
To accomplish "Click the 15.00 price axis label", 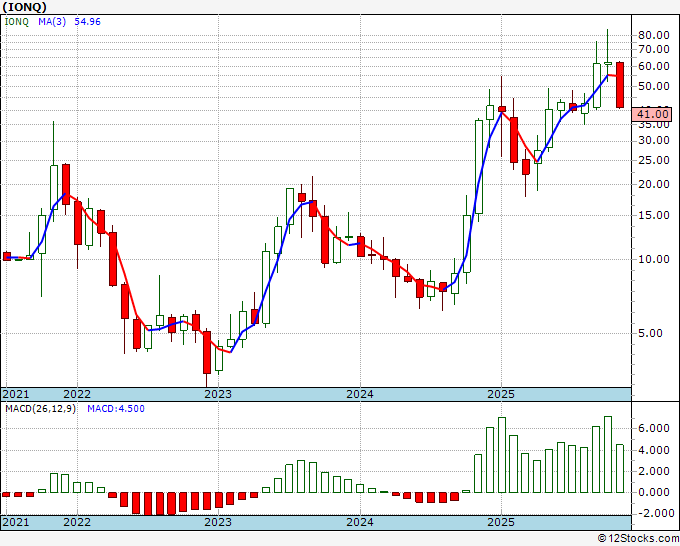I will 654,215.
